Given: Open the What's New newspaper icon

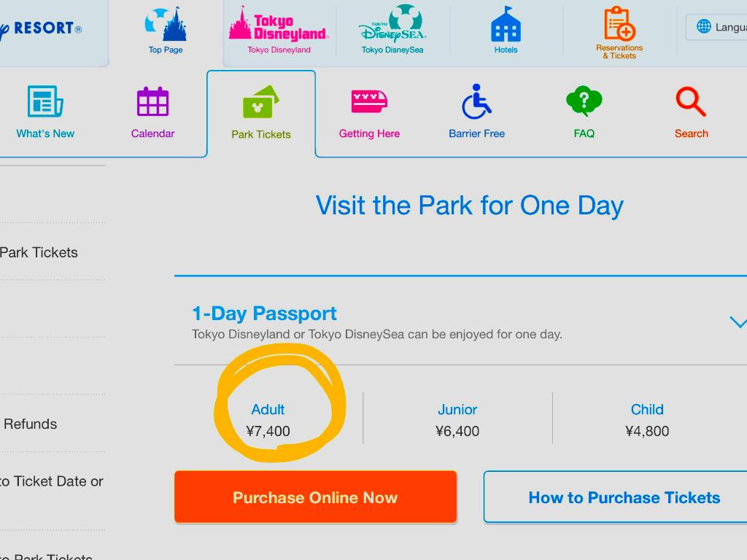Looking at the screenshot, I should [45, 102].
